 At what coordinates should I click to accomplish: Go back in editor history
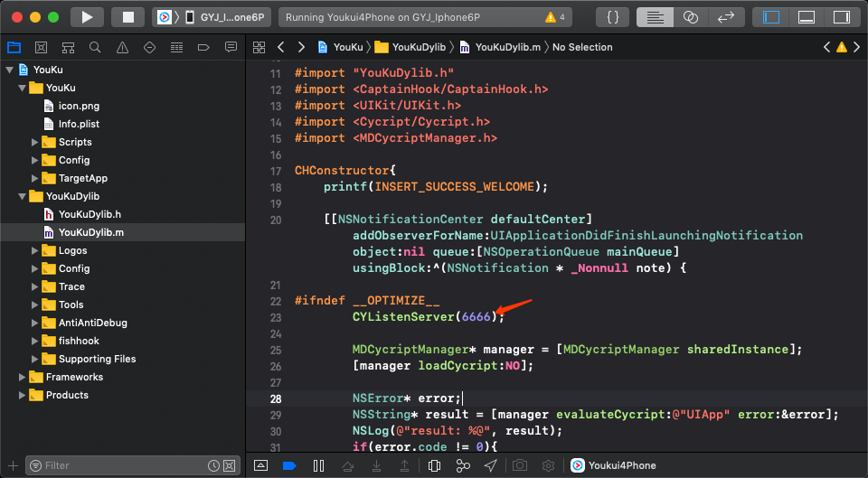click(x=280, y=48)
